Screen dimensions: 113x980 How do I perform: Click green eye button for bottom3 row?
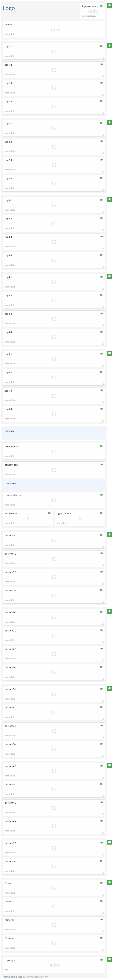coord(109,688)
